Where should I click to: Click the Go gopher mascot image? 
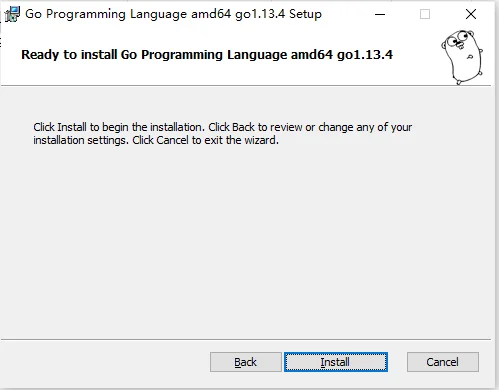(x=462, y=57)
